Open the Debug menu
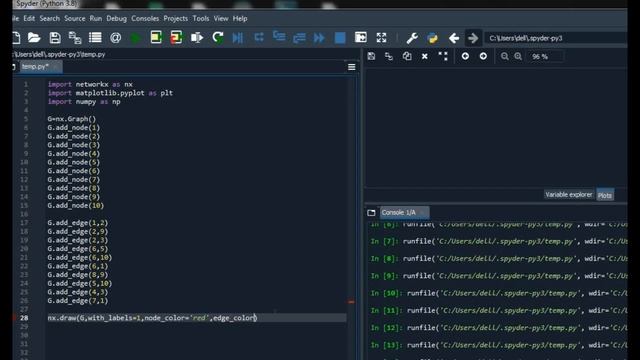The height and width of the screenshot is (360, 640). tap(117, 18)
